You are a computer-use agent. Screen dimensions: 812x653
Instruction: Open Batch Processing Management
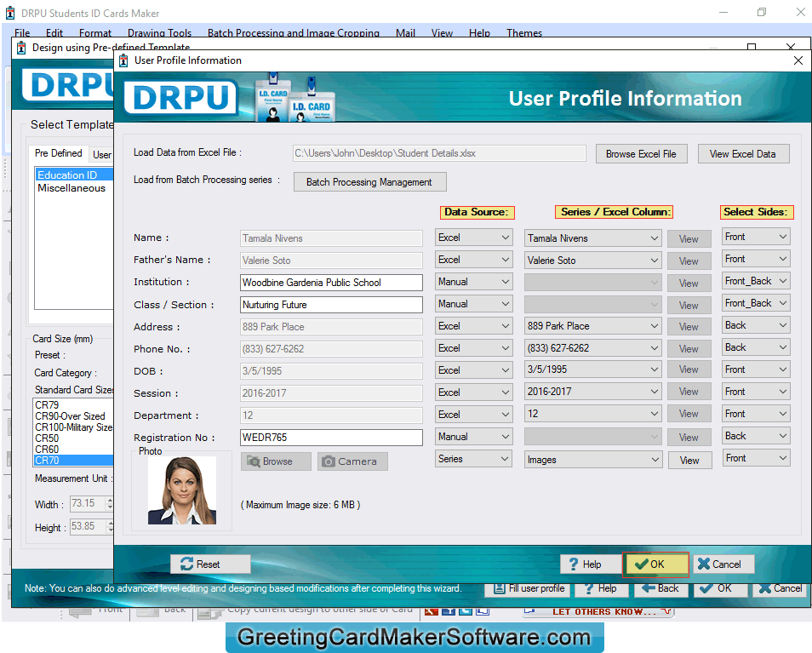click(x=369, y=181)
